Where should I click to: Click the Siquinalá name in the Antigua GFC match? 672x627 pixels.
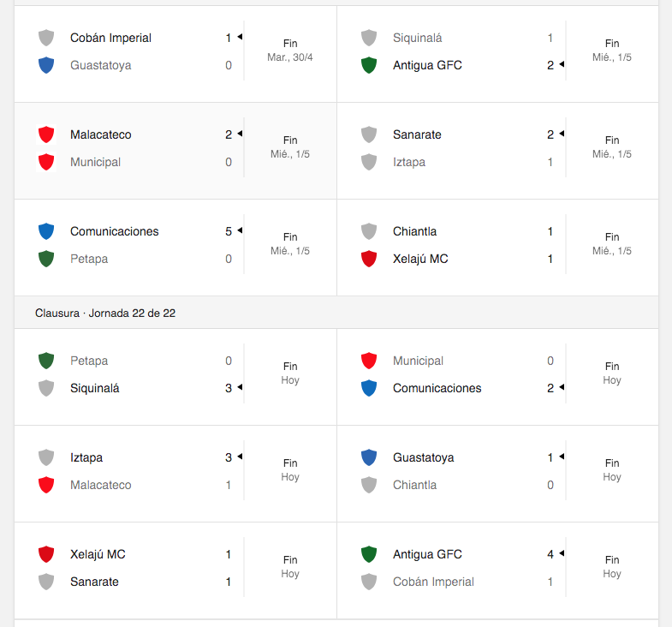[417, 38]
